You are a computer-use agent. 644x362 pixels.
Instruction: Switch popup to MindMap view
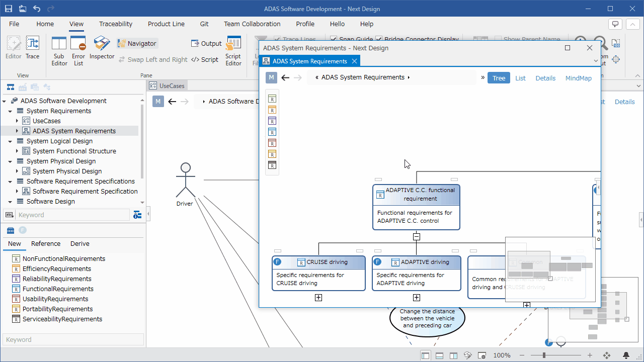[x=579, y=78]
